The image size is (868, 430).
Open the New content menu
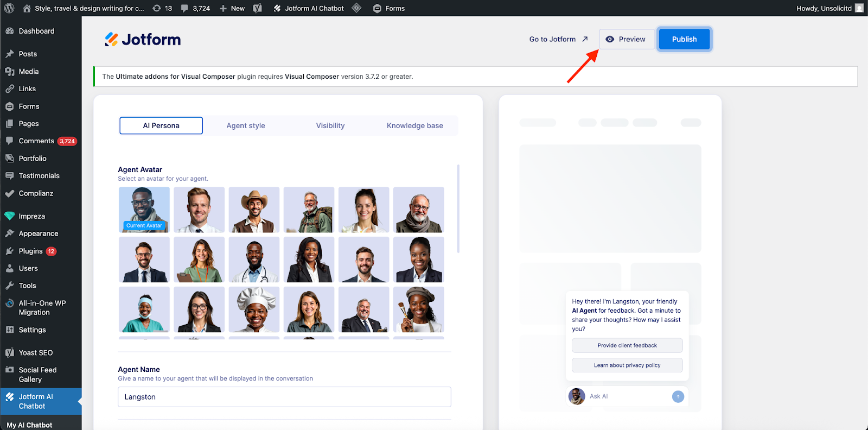click(x=232, y=8)
